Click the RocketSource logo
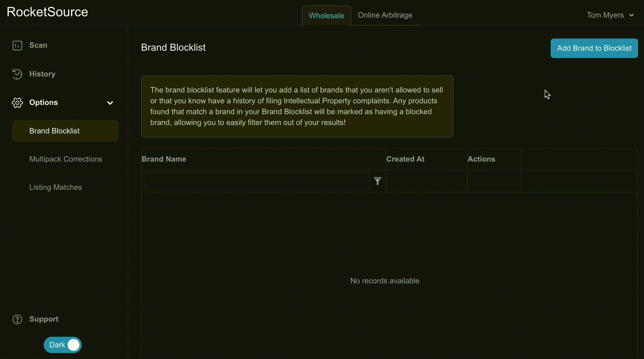The image size is (644, 359). pyautogui.click(x=47, y=12)
